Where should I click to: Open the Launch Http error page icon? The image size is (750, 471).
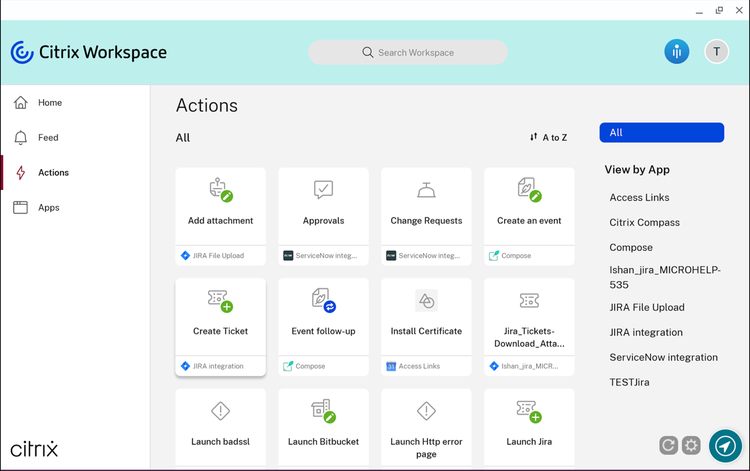(426, 411)
